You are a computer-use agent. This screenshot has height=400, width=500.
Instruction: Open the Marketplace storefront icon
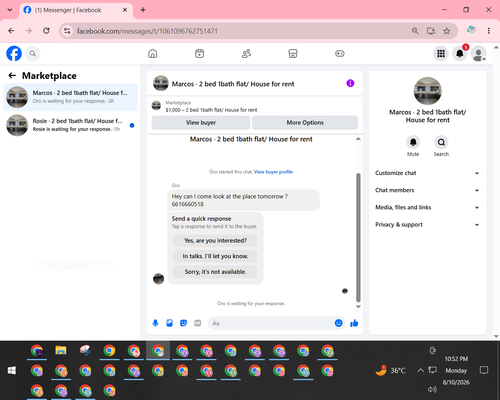[x=293, y=53]
